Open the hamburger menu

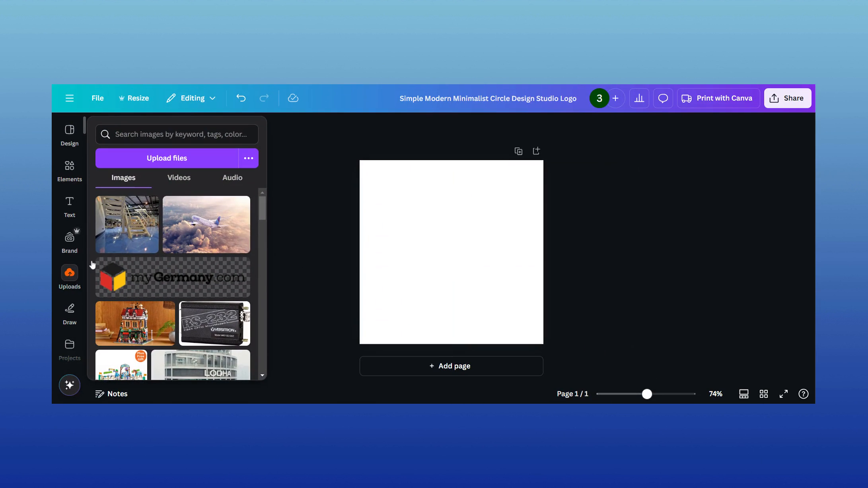[70, 98]
